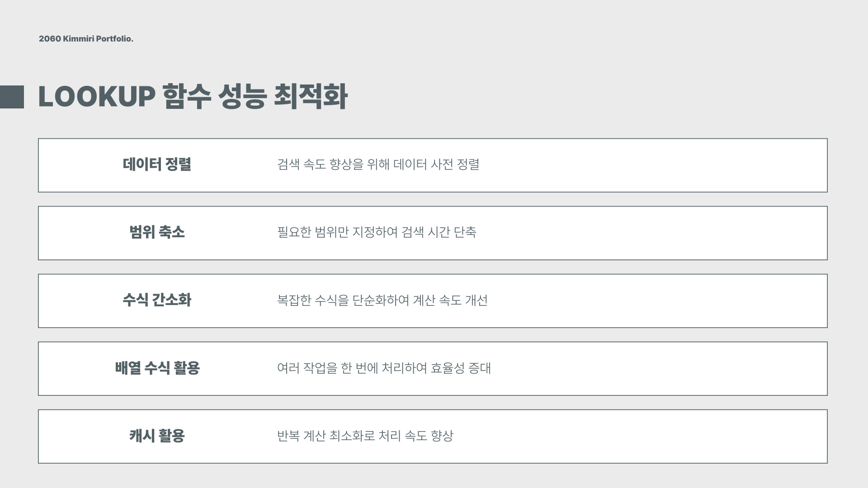Click the word 최적화 in the title
The height and width of the screenshot is (488, 868).
click(311, 97)
